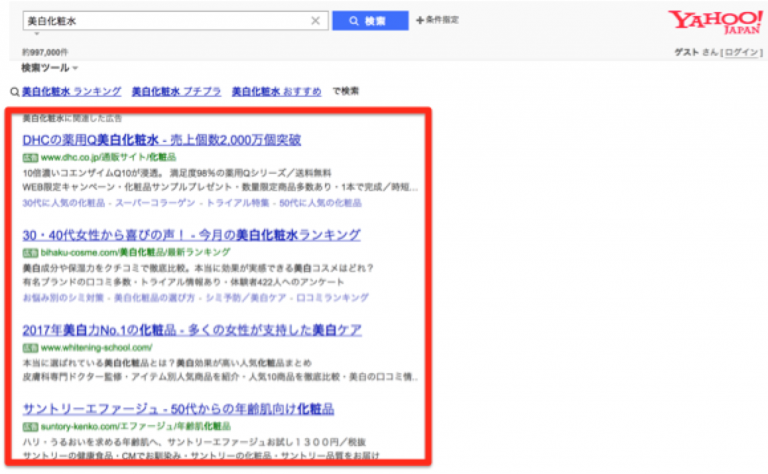Viewport: 768px width, 474px height.
Task: Click description line starting 有名ブランドの口コミ多数
Action: pyautogui.click(x=183, y=282)
